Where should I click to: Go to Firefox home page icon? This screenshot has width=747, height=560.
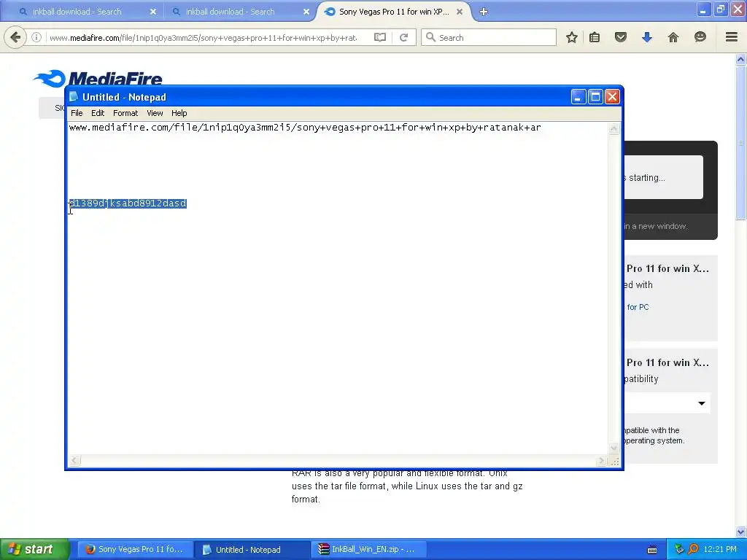[673, 37]
